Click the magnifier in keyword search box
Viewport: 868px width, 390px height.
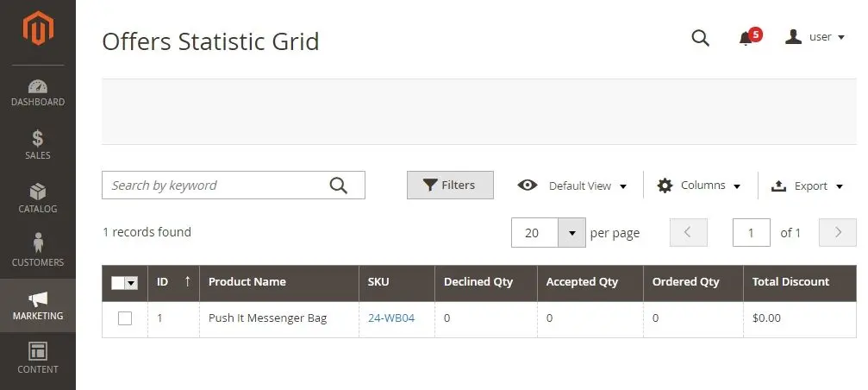click(338, 185)
